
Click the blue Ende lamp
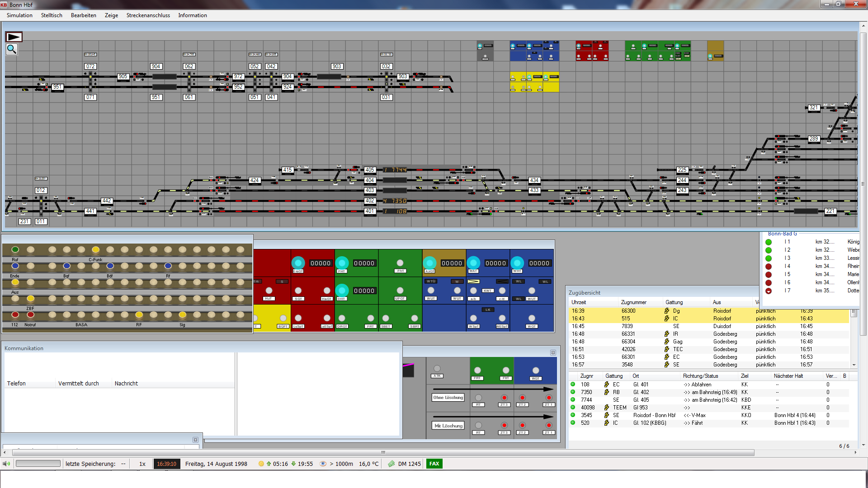[x=15, y=266]
